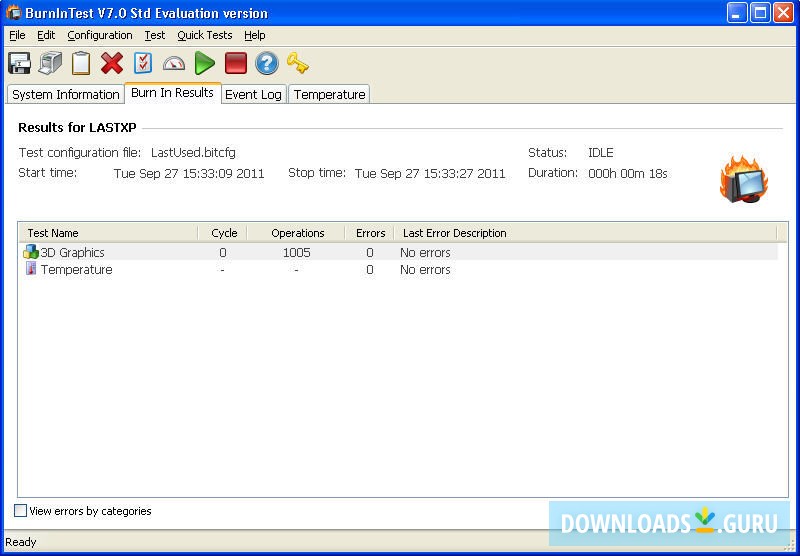
Task: Click the 3D Graphics row icon
Action: (31, 252)
